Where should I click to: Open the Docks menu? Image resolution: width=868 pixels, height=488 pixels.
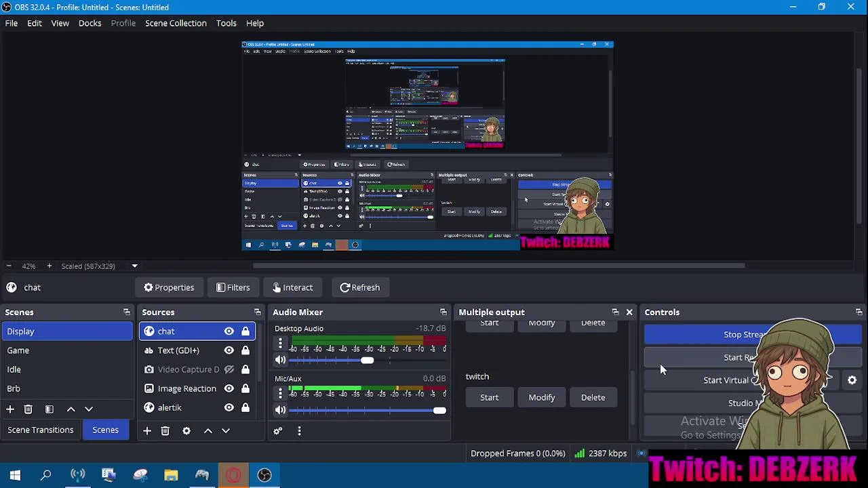[90, 23]
